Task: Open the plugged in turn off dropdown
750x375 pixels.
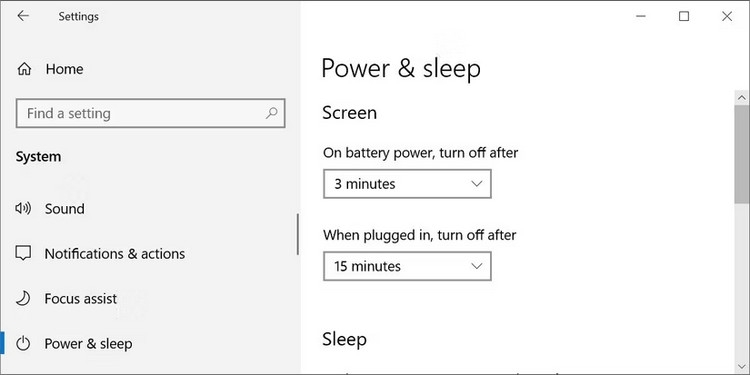Action: click(407, 266)
